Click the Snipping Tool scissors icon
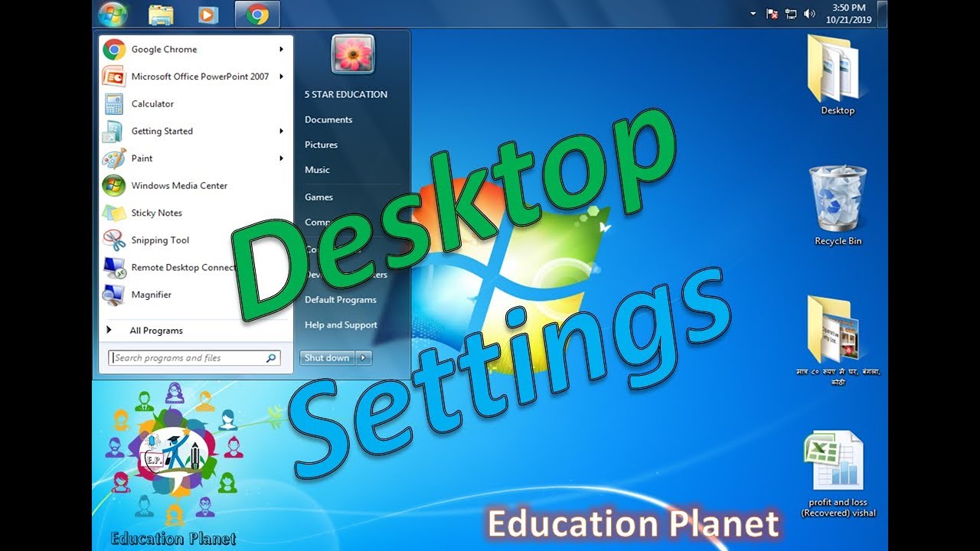The image size is (980, 551). (114, 240)
